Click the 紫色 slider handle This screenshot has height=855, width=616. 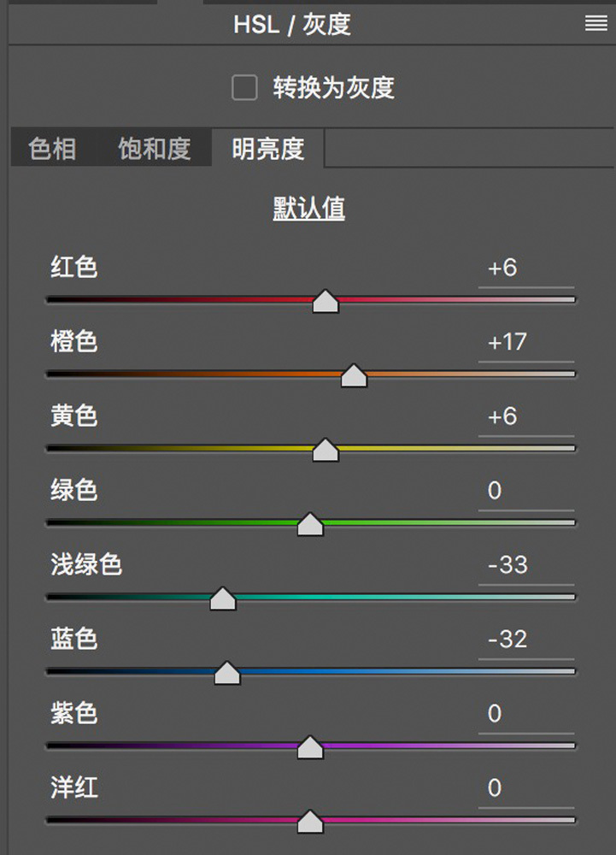(309, 747)
